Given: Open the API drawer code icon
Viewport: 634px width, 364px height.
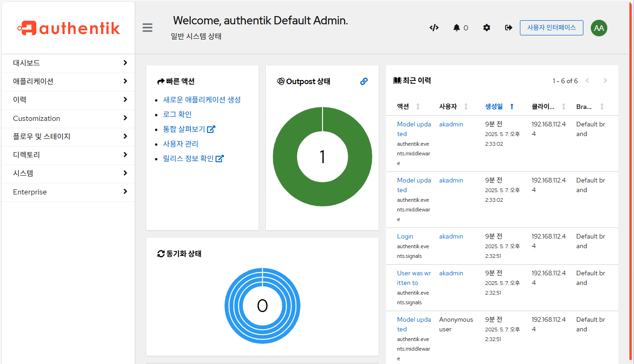Looking at the screenshot, I should pos(434,28).
